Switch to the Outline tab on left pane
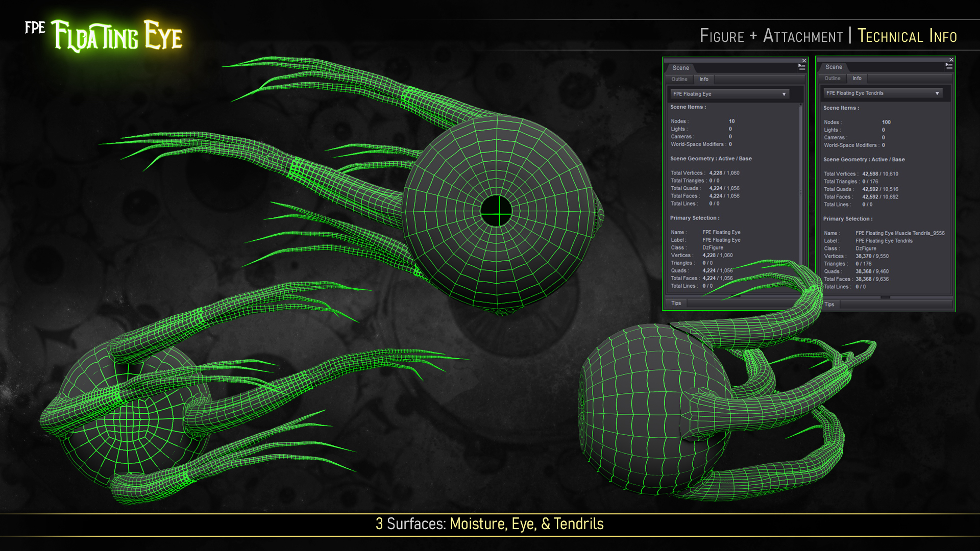Viewport: 980px width, 551px height. coord(679,79)
